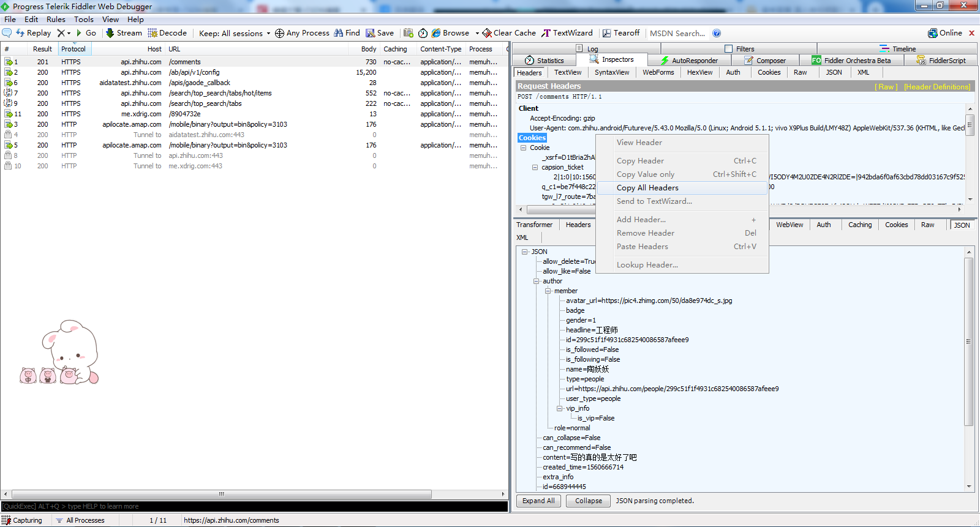Choose Copy All Headers from context menu
The image size is (980, 527).
pos(682,188)
